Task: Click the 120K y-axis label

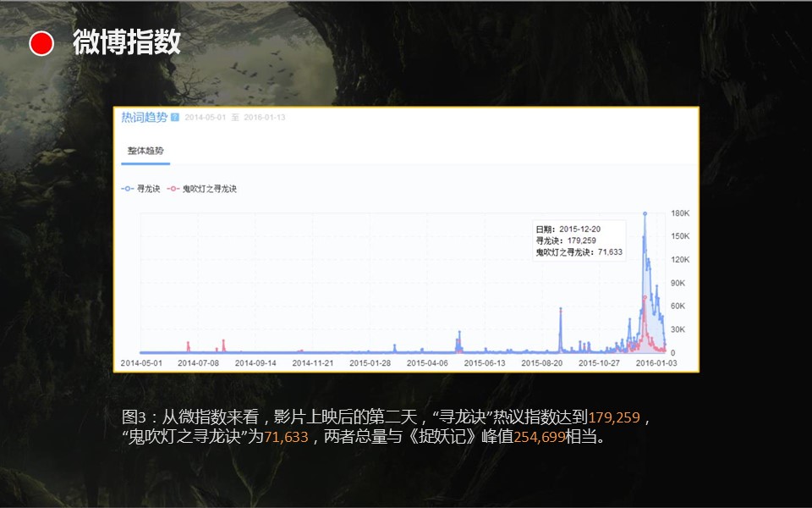Action: [680, 260]
